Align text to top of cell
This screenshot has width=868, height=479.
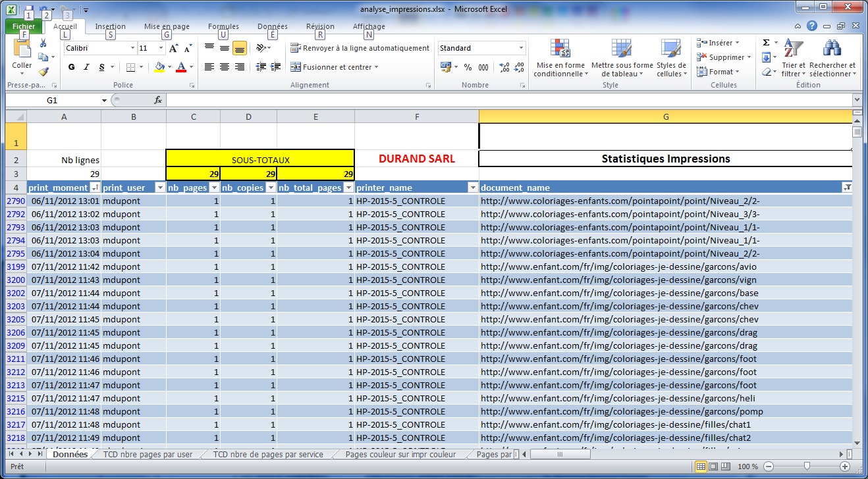coord(209,48)
